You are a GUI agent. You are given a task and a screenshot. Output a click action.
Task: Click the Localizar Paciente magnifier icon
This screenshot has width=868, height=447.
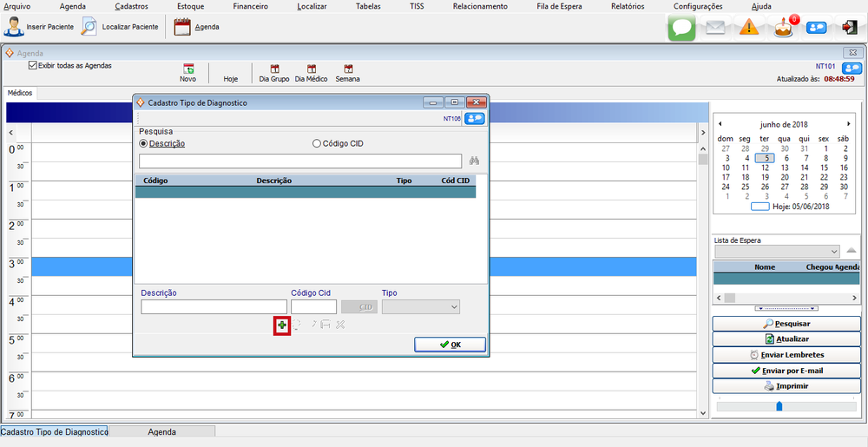tap(89, 27)
